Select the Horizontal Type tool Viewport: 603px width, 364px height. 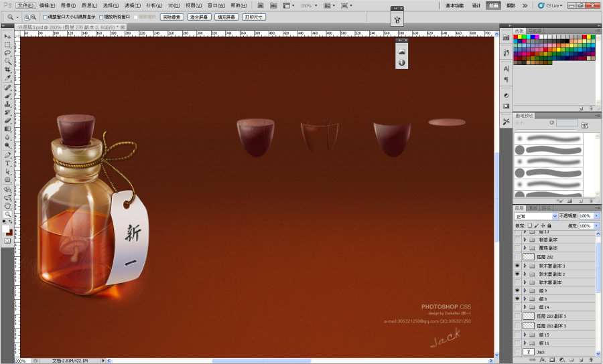[x=7, y=163]
